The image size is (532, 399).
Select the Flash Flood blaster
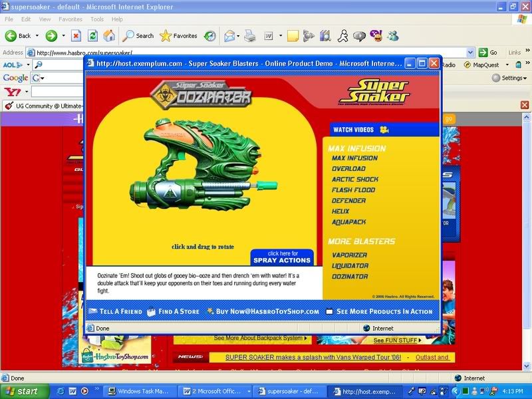click(x=353, y=190)
